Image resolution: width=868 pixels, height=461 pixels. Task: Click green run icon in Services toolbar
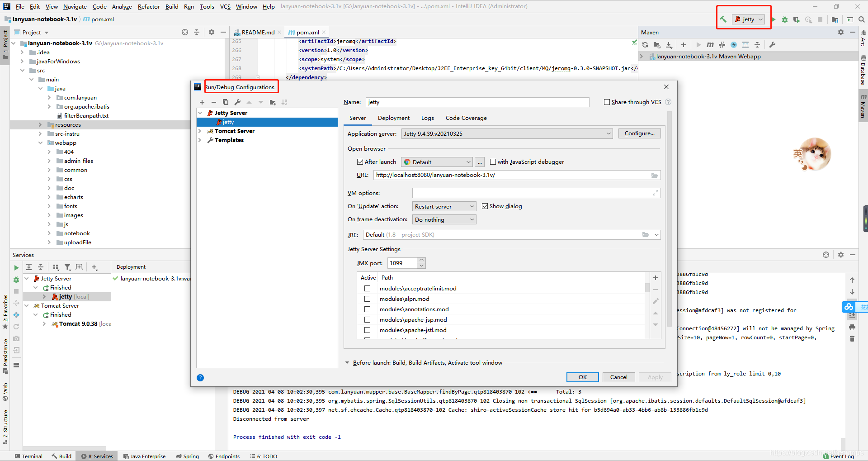pyautogui.click(x=16, y=268)
